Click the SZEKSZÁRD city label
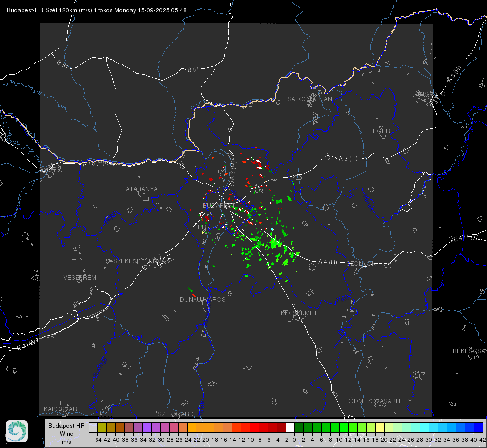Viewport: 487px width, 448px height. [x=176, y=414]
